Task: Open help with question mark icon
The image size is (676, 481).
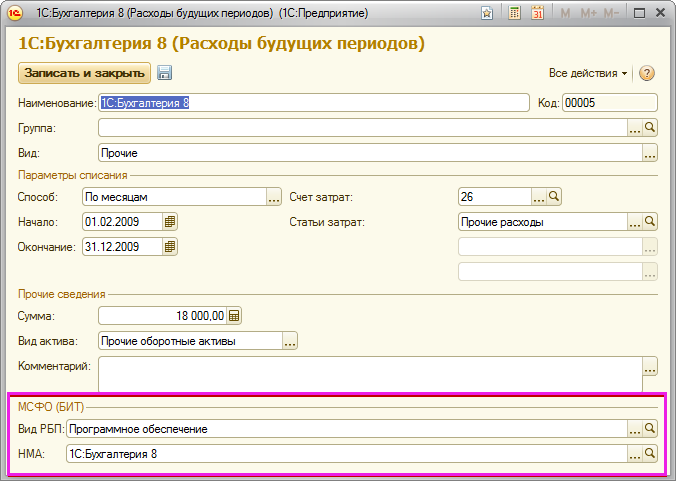Action: point(646,73)
